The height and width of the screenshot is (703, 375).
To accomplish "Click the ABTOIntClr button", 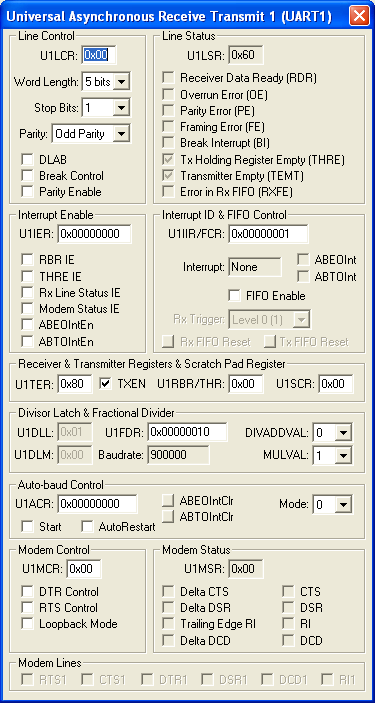I will (x=168, y=516).
